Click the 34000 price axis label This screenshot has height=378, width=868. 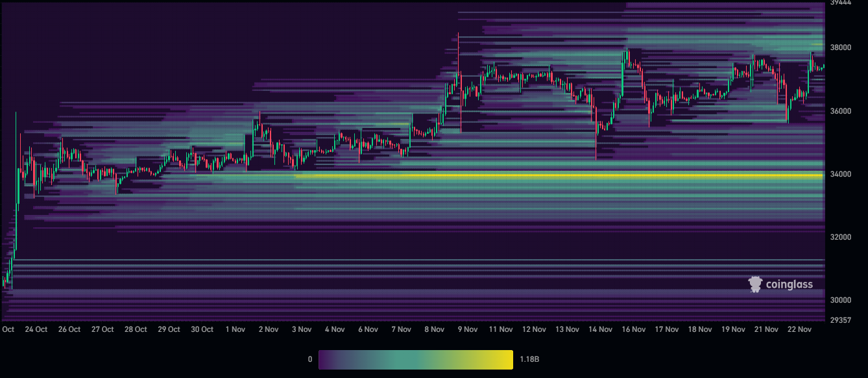[x=839, y=174]
